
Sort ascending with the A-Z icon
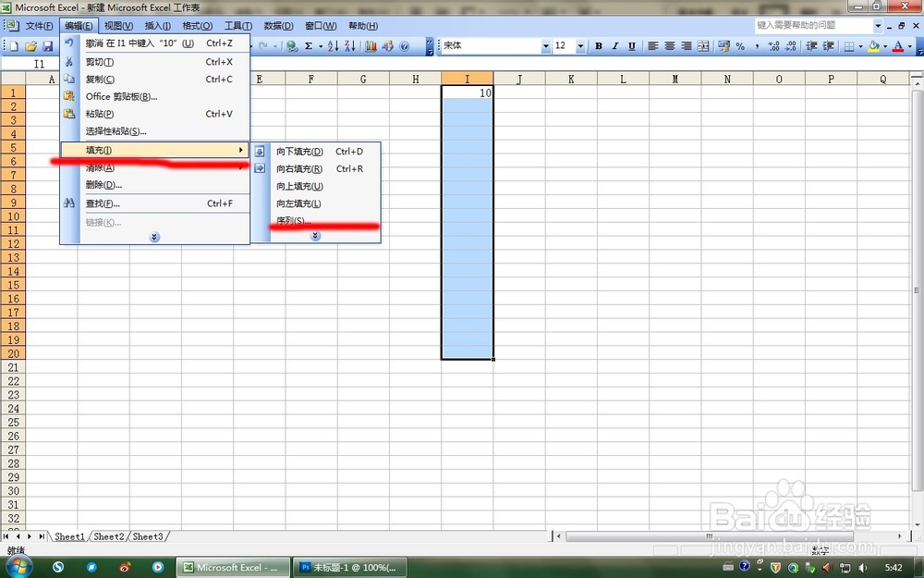[333, 46]
